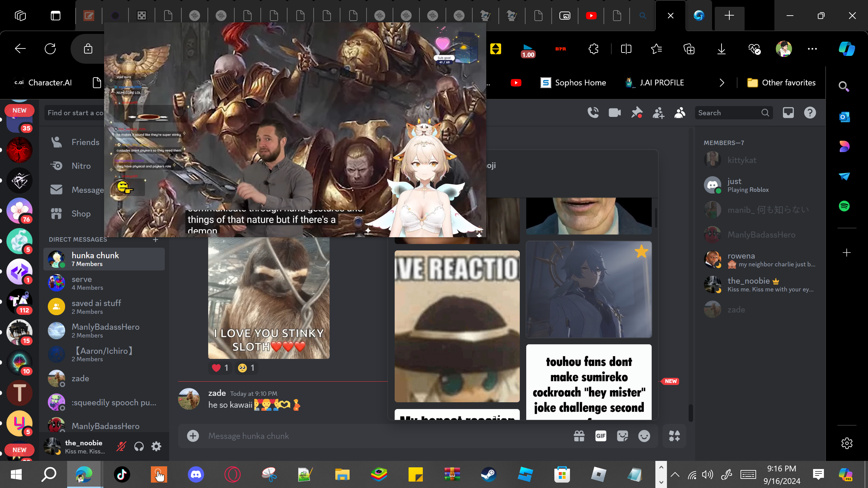Refresh the browser page
The image size is (868, 488).
pos(50,49)
